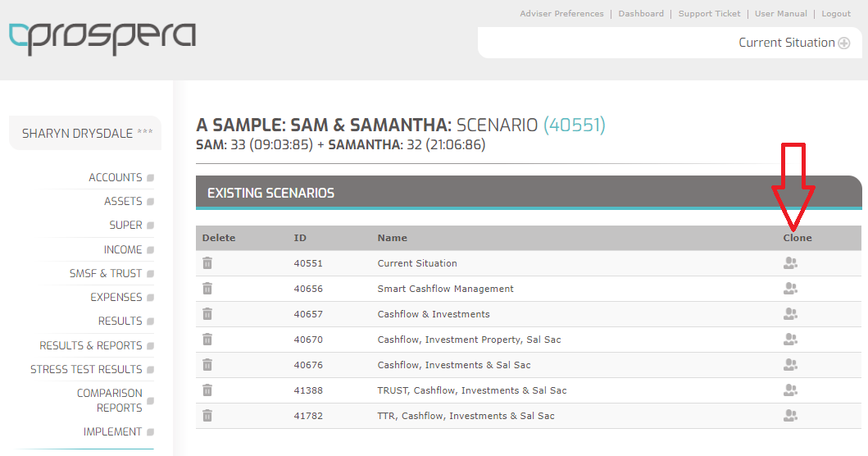Open Adviser Preferences

[x=561, y=13]
